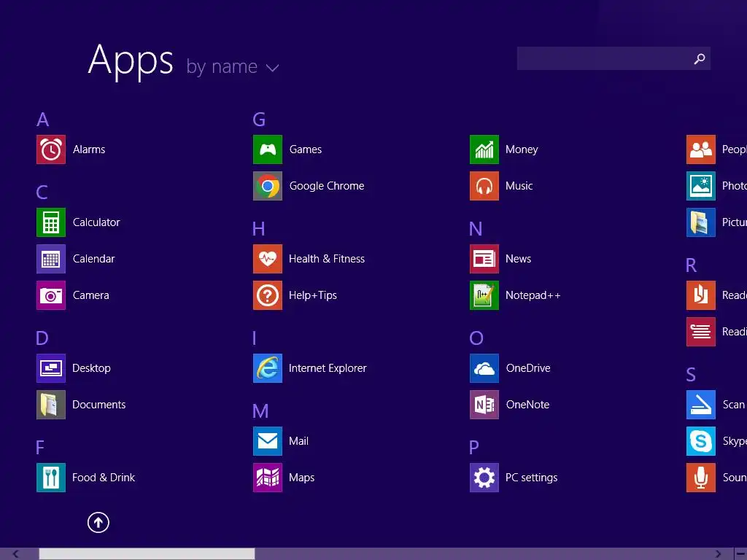Click the search magnifier button

tap(700, 58)
